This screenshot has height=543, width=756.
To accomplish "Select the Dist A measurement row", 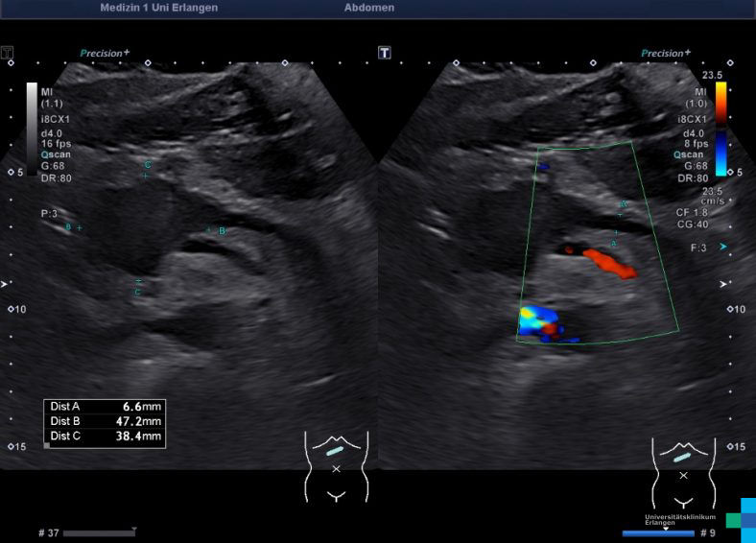I will pyautogui.click(x=105, y=406).
